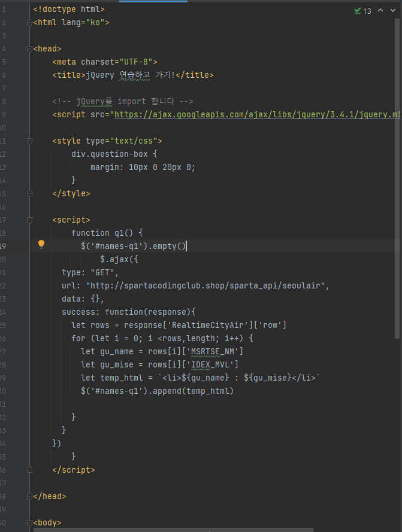Viewport: 402px width, 532px height.
Task: Click the title text 'jQuery 연습하고 가기!'
Action: [130, 75]
